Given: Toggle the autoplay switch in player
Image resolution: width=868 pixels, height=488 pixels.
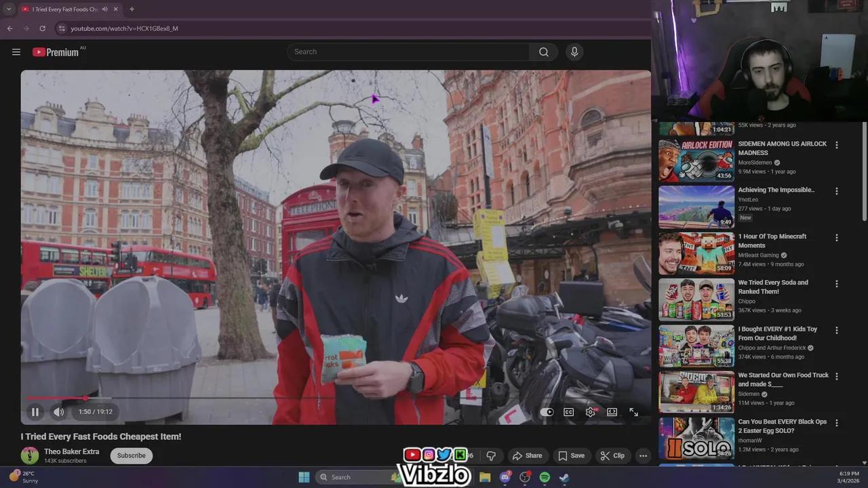Looking at the screenshot, I should point(547,412).
